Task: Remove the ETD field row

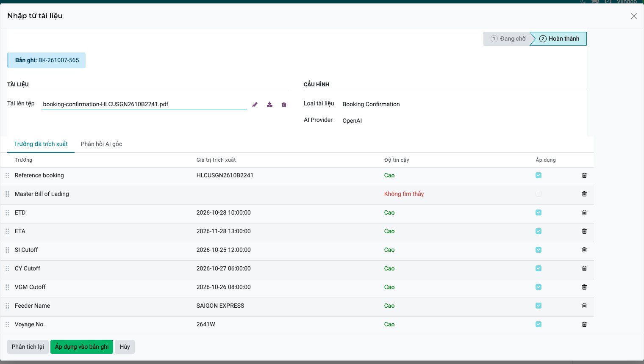Action: click(x=584, y=212)
